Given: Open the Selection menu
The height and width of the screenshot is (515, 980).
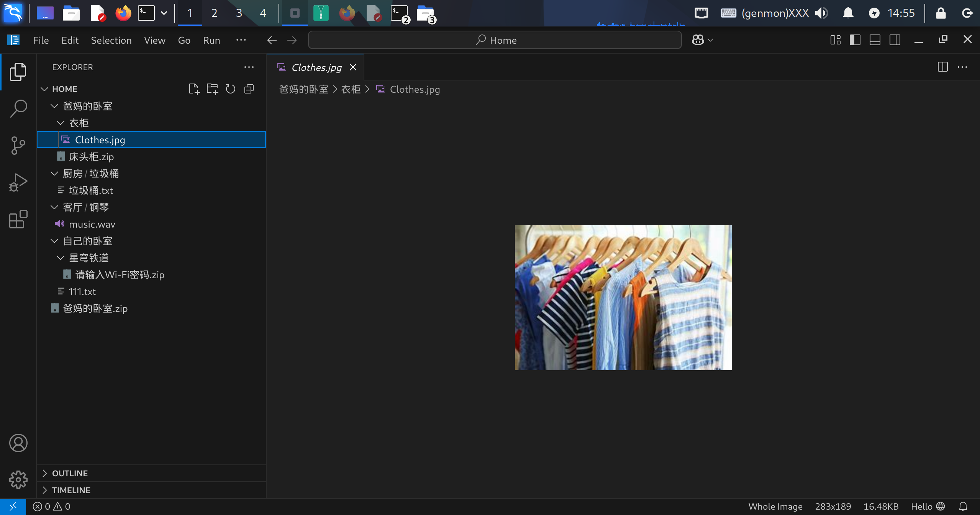Looking at the screenshot, I should pos(111,40).
